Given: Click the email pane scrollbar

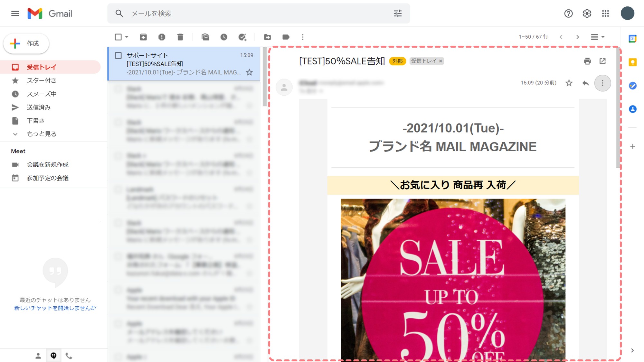Looking at the screenshot, I should pos(618,108).
